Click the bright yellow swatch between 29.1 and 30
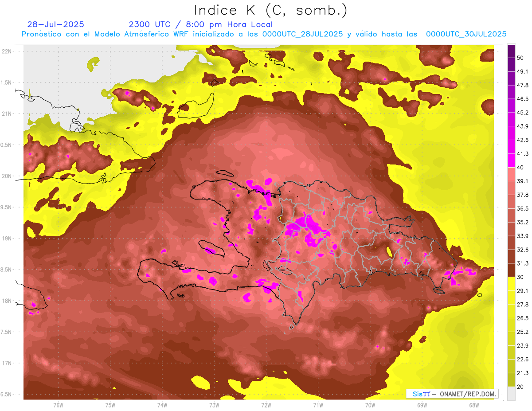The width and height of the screenshot is (532, 411). tap(511, 284)
